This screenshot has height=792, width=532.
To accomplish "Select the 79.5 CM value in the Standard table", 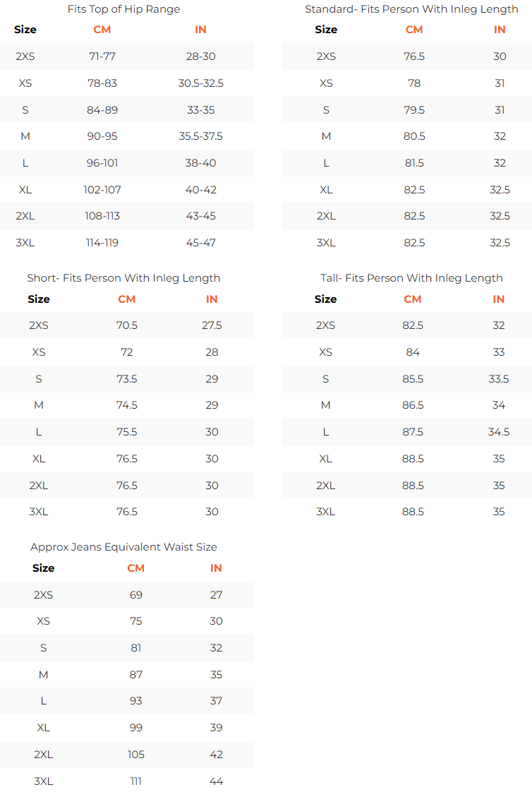I will click(x=414, y=110).
